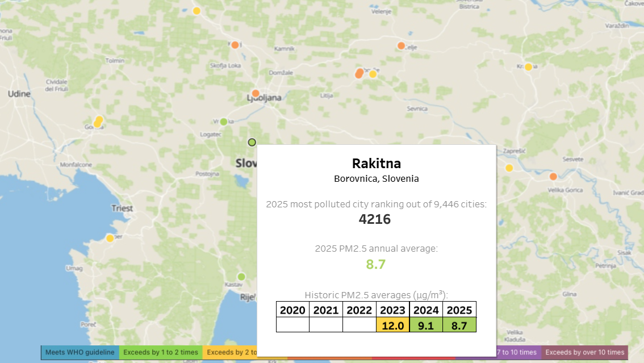
Task: Click the 'Meets WHO guideline' legend item
Action: [80, 353]
